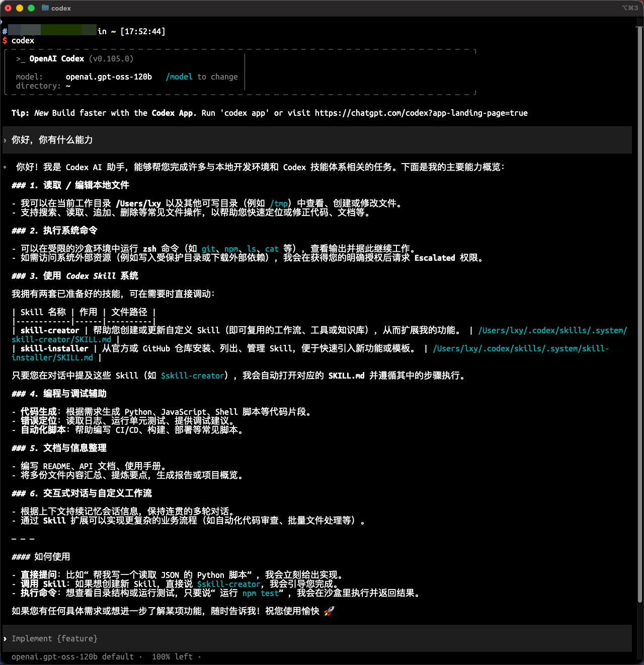Screen dimensions: 644x665
Task: Click the red dollar prompt symbol before codex
Action: click(5, 41)
